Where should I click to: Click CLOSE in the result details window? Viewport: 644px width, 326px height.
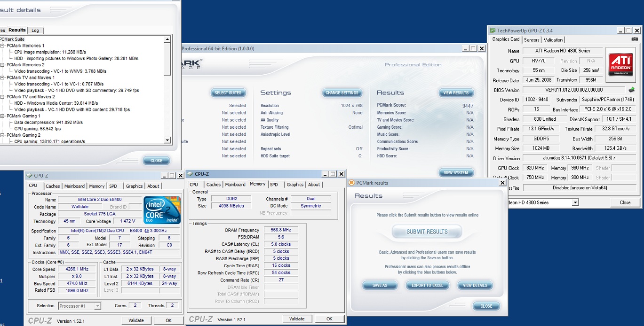(156, 161)
